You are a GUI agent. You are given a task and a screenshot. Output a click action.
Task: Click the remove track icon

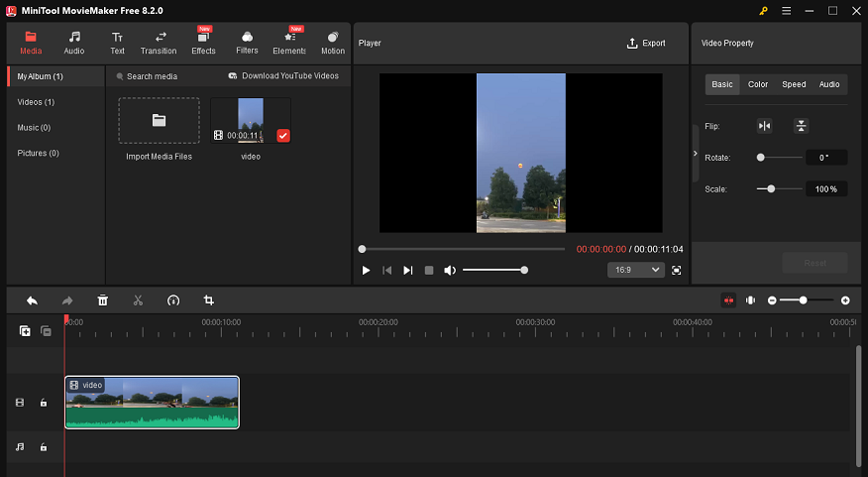click(46, 331)
